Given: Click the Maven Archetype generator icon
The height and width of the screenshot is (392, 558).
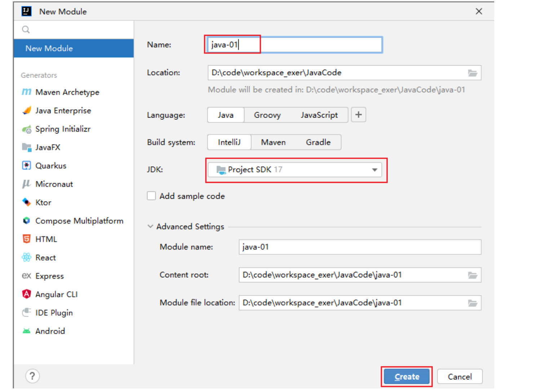Looking at the screenshot, I should [26, 92].
